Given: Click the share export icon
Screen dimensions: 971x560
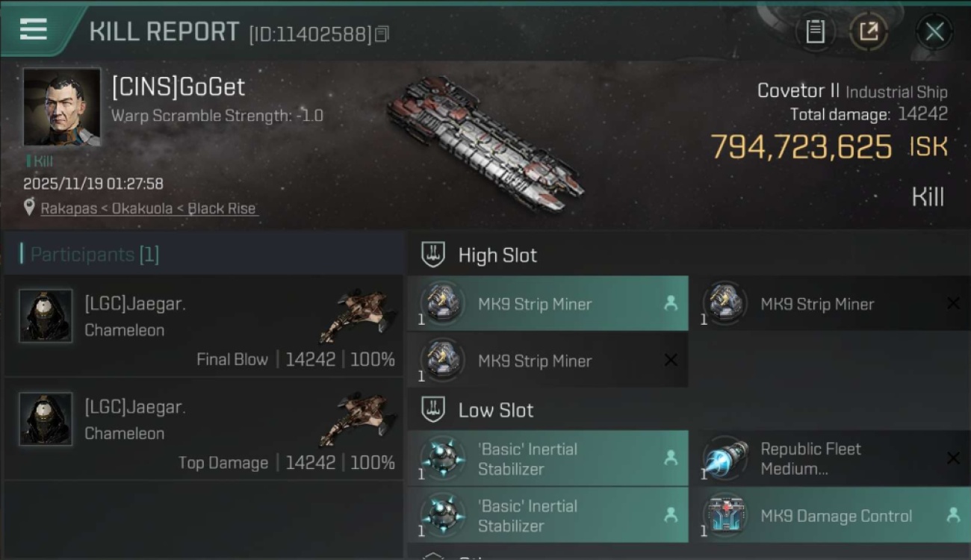Looking at the screenshot, I should pyautogui.click(x=868, y=31).
